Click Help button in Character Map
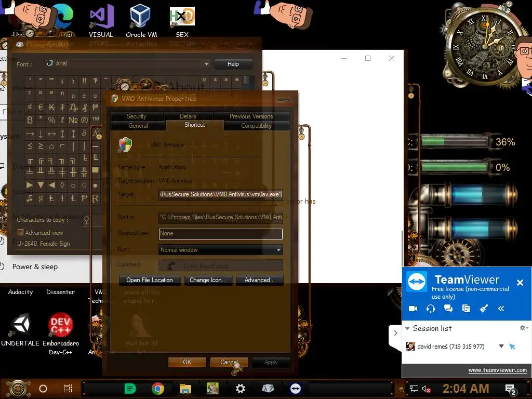The height and width of the screenshot is (399, 532). coord(233,64)
